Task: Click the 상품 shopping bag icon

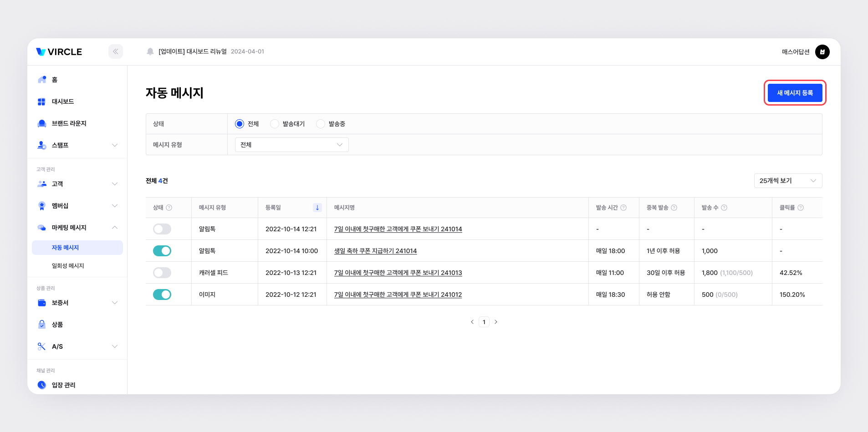Action: click(42, 325)
